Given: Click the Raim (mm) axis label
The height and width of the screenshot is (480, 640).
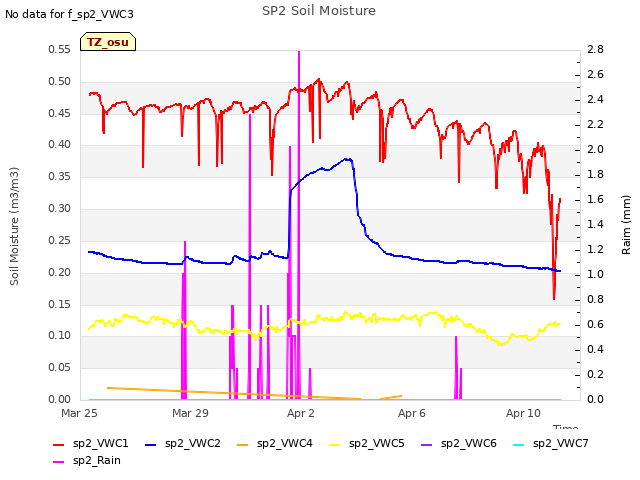Looking at the screenshot, I should (626, 225).
